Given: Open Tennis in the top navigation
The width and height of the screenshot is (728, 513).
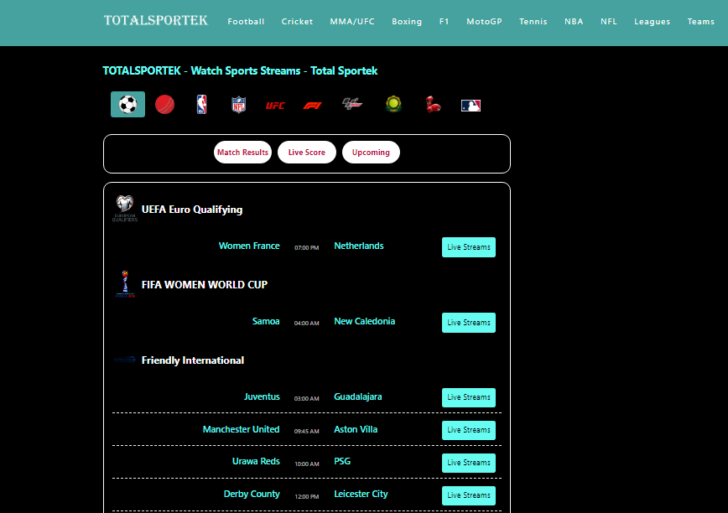Looking at the screenshot, I should [x=533, y=21].
